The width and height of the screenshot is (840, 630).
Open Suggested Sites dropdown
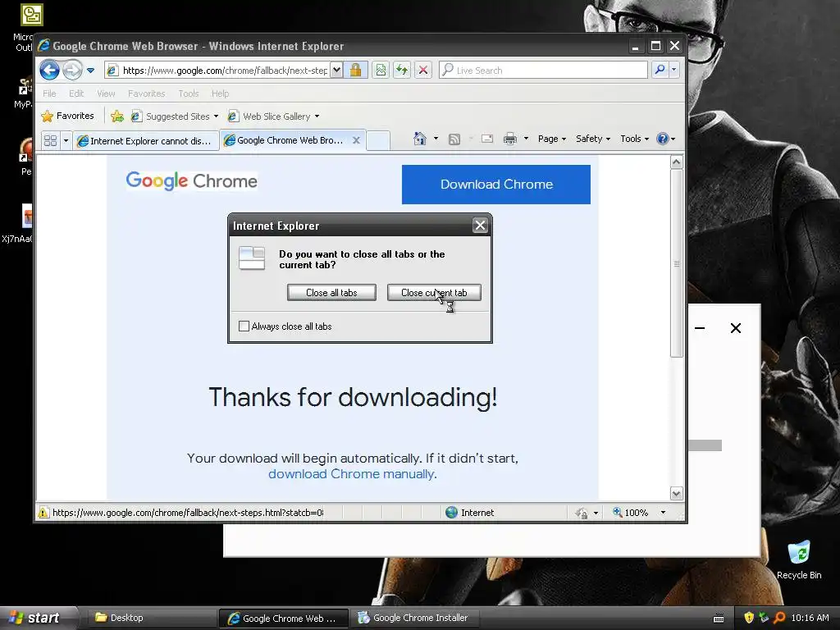[x=175, y=116]
